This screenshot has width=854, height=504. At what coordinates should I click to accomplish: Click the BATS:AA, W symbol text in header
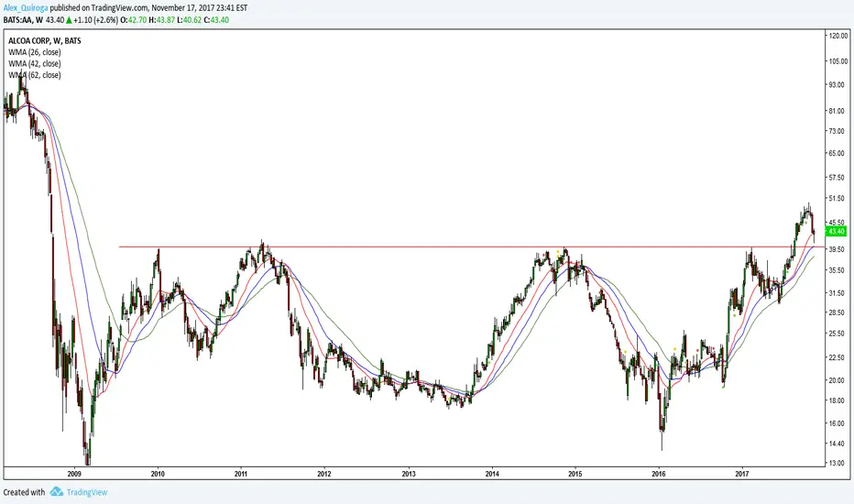coord(23,20)
